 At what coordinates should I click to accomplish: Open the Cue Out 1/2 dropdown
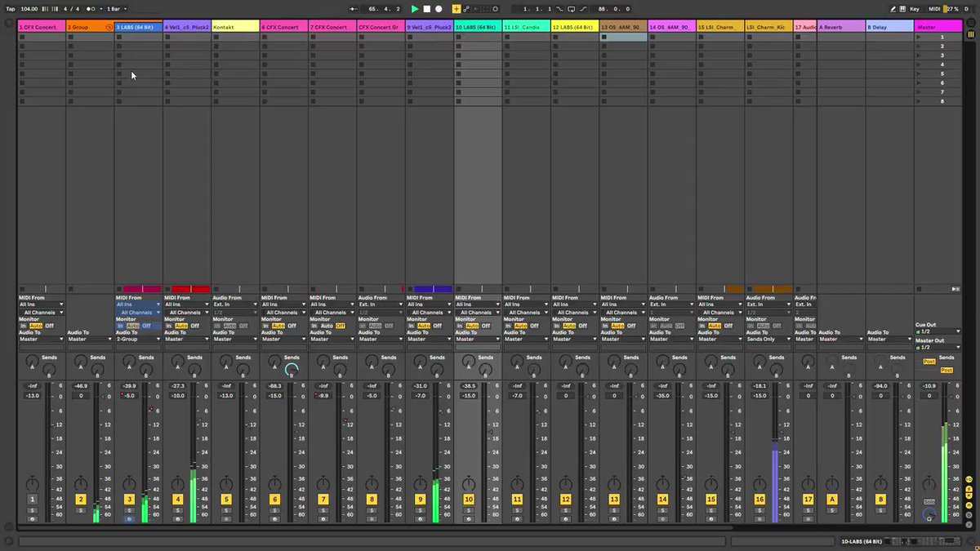938,331
